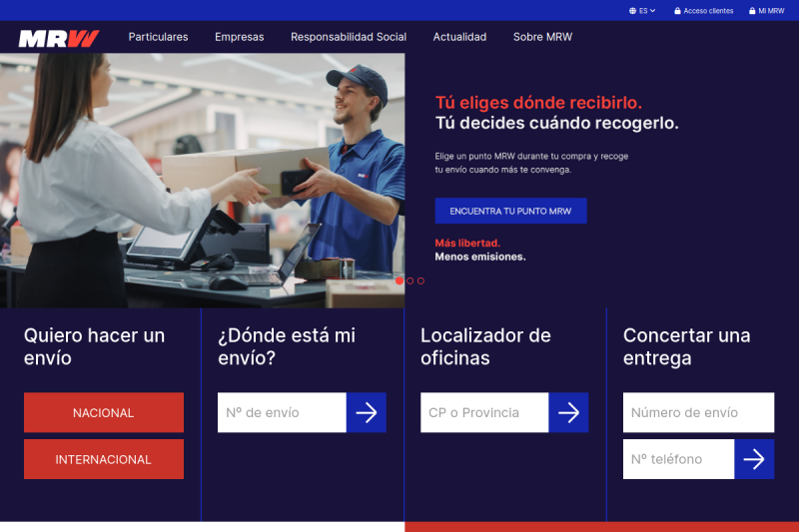Image resolution: width=799 pixels, height=532 pixels.
Task: Click the Localizador de oficinas heading
Action: (x=485, y=346)
